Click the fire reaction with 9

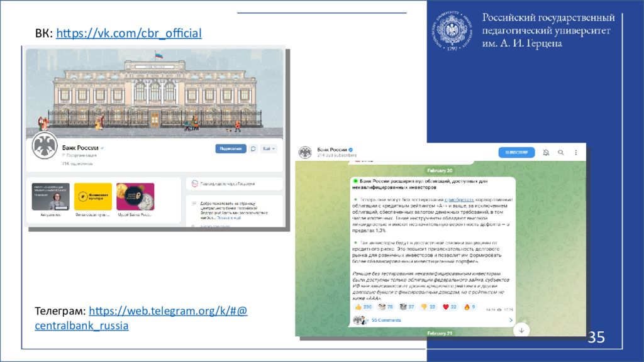point(469,307)
